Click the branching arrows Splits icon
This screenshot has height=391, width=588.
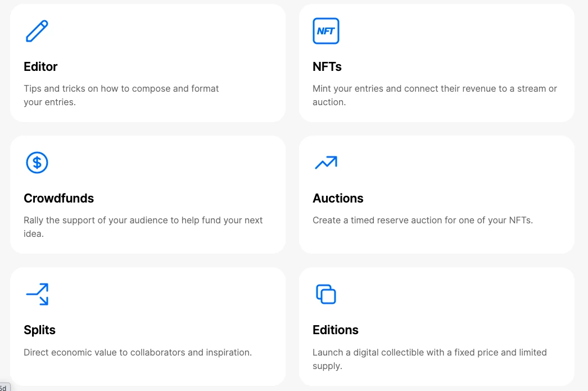pyautogui.click(x=37, y=294)
